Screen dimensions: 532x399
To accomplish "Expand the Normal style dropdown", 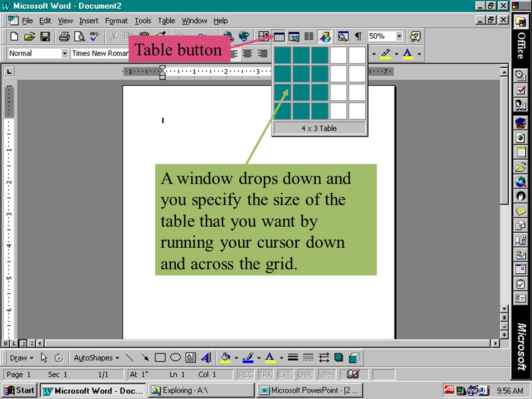I will pyautogui.click(x=64, y=54).
